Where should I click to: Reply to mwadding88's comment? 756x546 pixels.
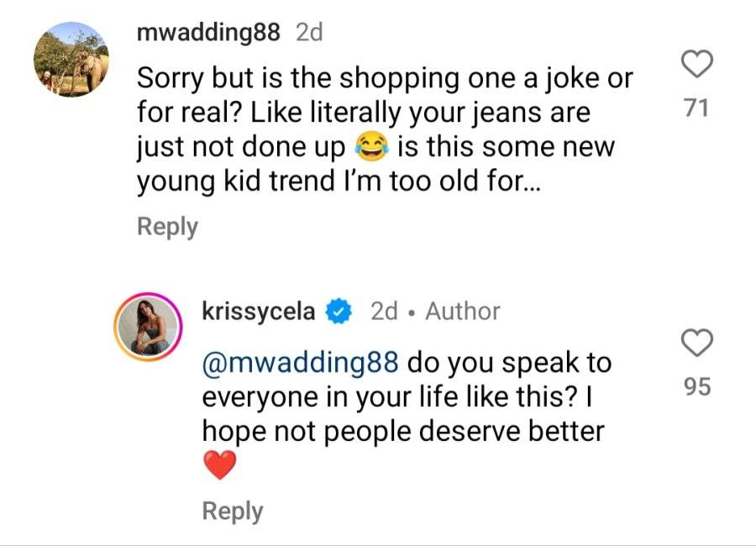coord(167,227)
